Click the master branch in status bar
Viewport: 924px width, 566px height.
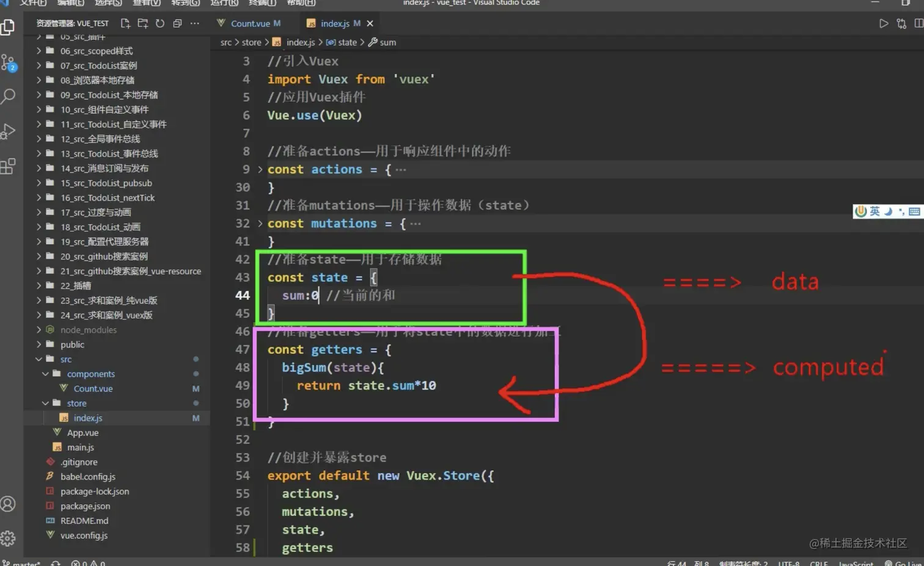tap(21, 562)
